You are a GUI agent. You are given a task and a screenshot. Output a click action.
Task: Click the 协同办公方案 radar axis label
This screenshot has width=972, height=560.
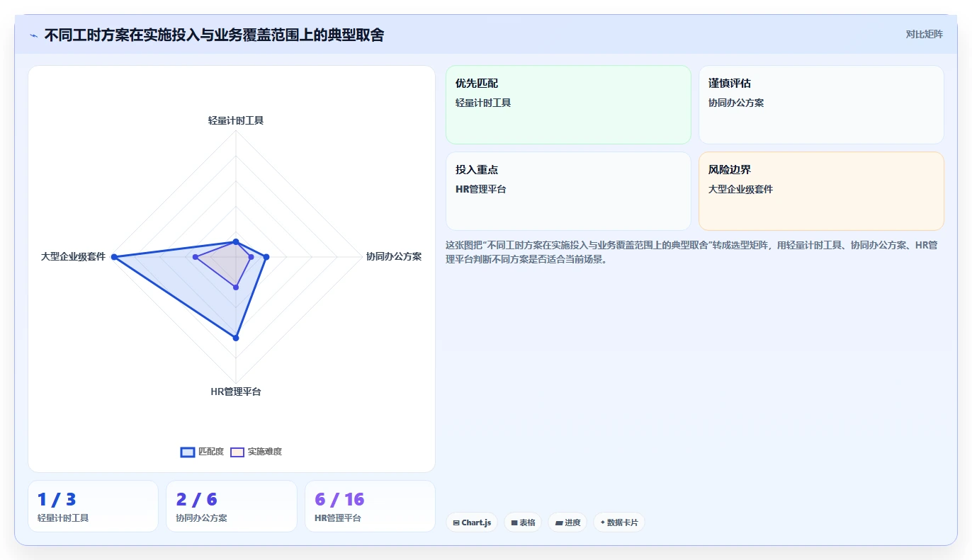tap(394, 256)
